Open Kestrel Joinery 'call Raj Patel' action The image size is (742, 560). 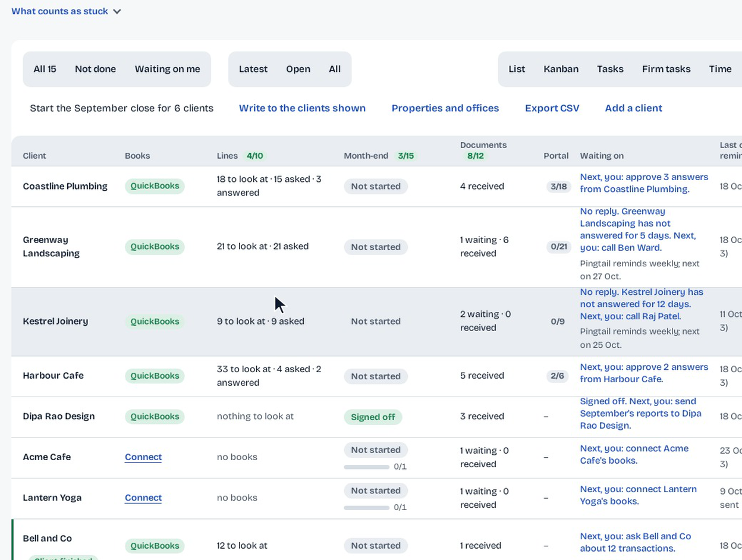click(642, 304)
